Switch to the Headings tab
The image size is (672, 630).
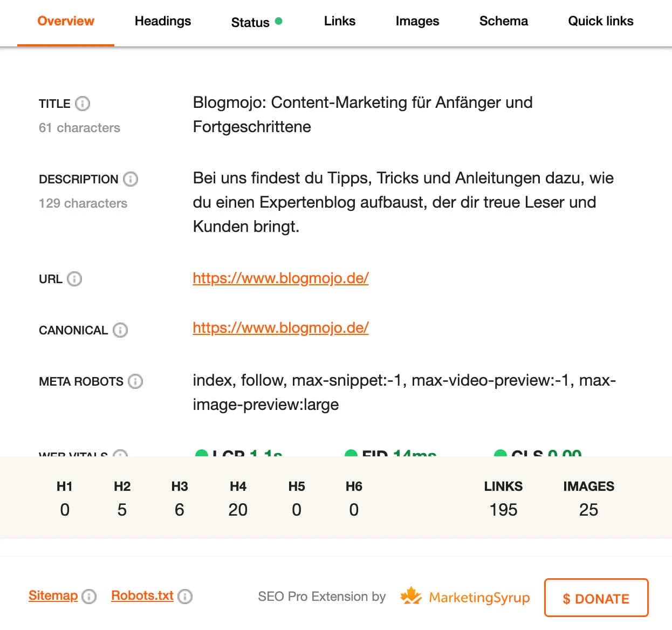click(x=162, y=21)
